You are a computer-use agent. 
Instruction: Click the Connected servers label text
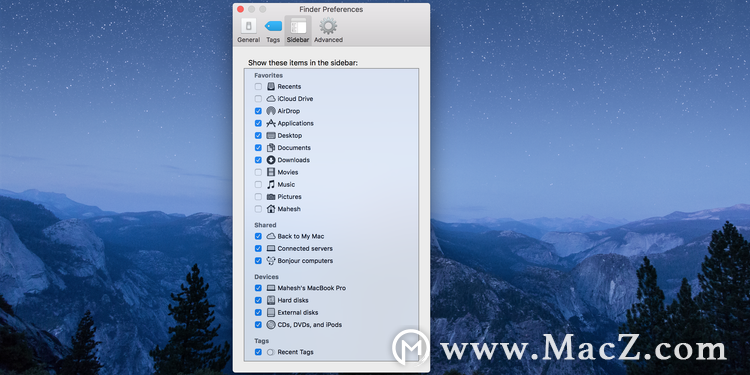[305, 249]
